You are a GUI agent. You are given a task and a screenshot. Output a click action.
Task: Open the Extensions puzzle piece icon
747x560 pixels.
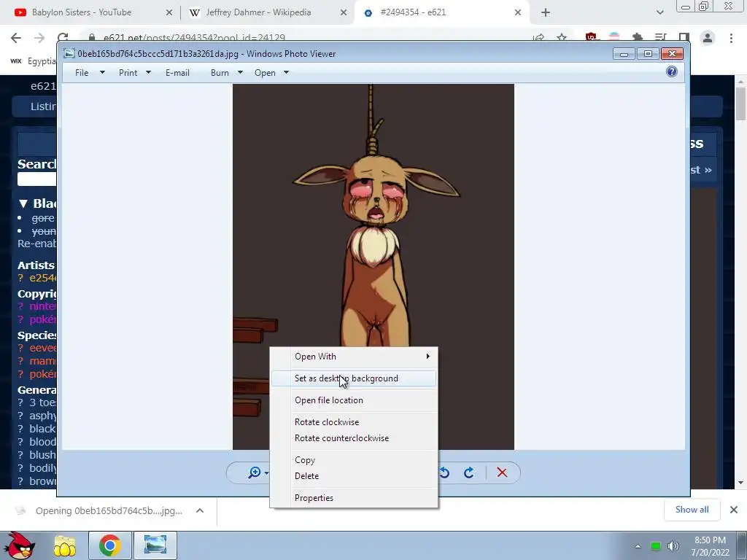[x=638, y=37]
